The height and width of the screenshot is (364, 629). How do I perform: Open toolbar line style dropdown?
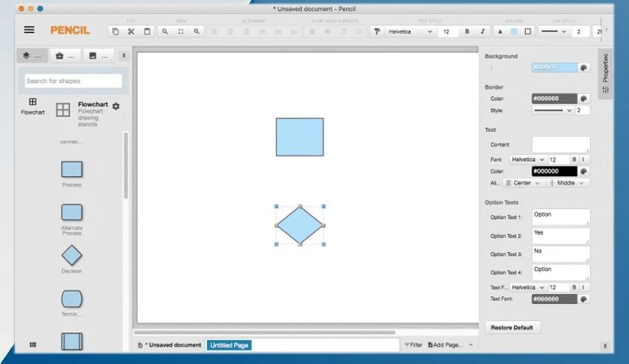pyautogui.click(x=554, y=32)
